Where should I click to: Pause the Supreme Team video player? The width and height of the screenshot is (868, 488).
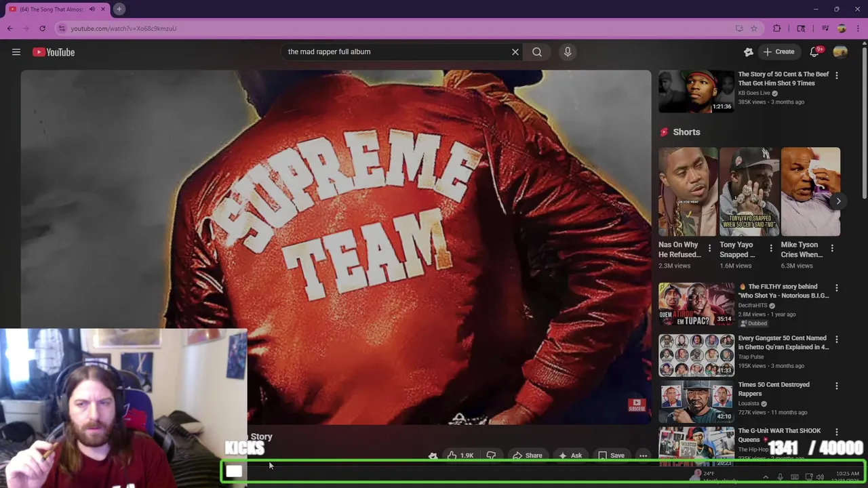(x=336, y=247)
